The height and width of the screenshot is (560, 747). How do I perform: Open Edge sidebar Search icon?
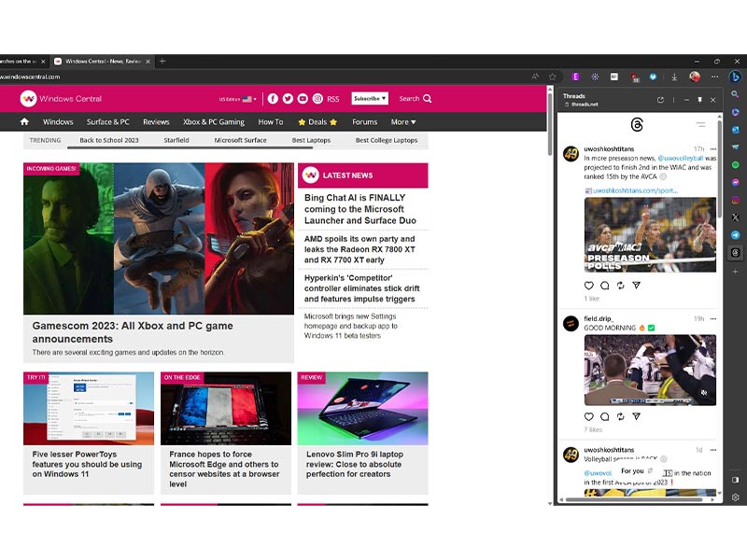pyautogui.click(x=735, y=94)
